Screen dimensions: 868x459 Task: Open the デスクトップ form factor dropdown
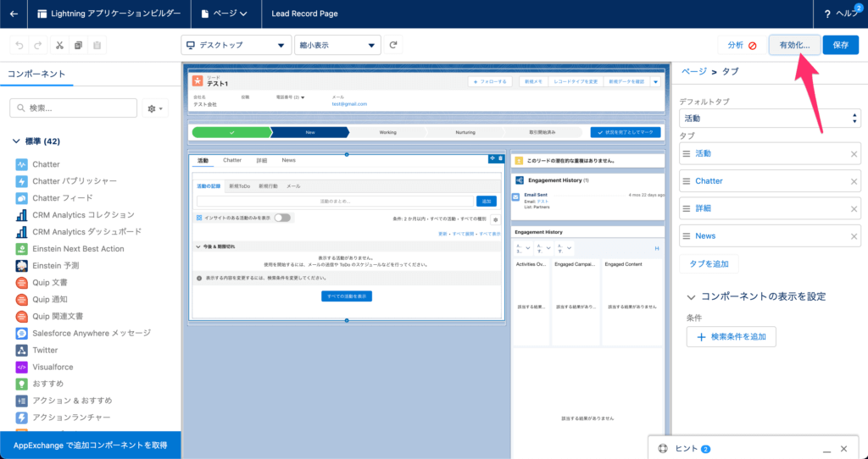(236, 45)
